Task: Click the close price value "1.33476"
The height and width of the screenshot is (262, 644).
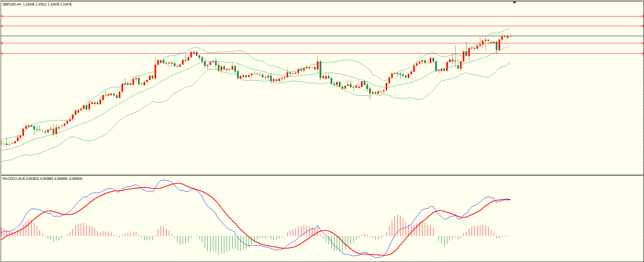Action: click(x=66, y=4)
